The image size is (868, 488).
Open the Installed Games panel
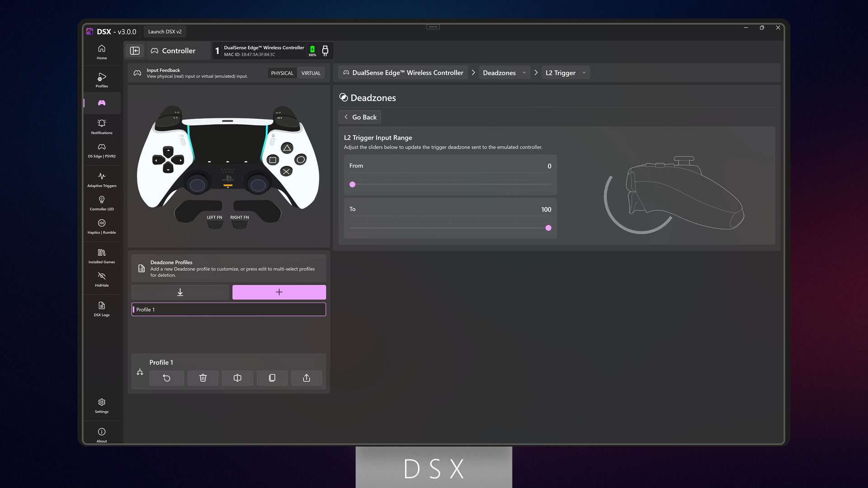101,255
